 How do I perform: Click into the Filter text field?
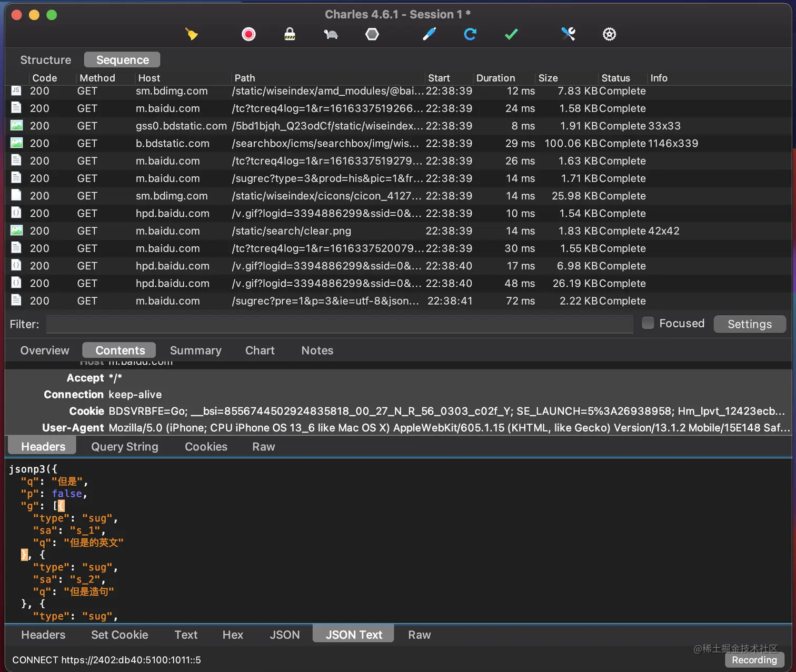point(339,324)
